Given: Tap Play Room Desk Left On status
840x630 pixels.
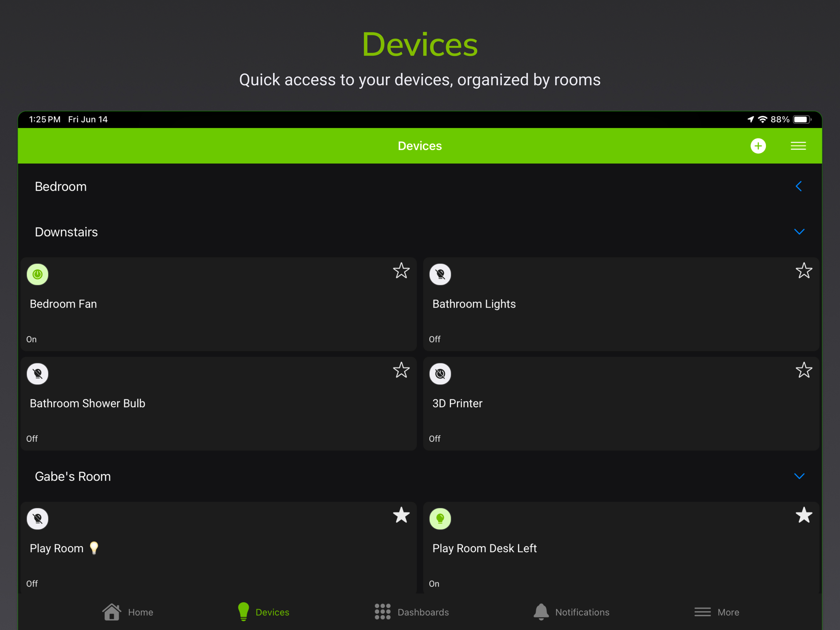Looking at the screenshot, I should (434, 584).
